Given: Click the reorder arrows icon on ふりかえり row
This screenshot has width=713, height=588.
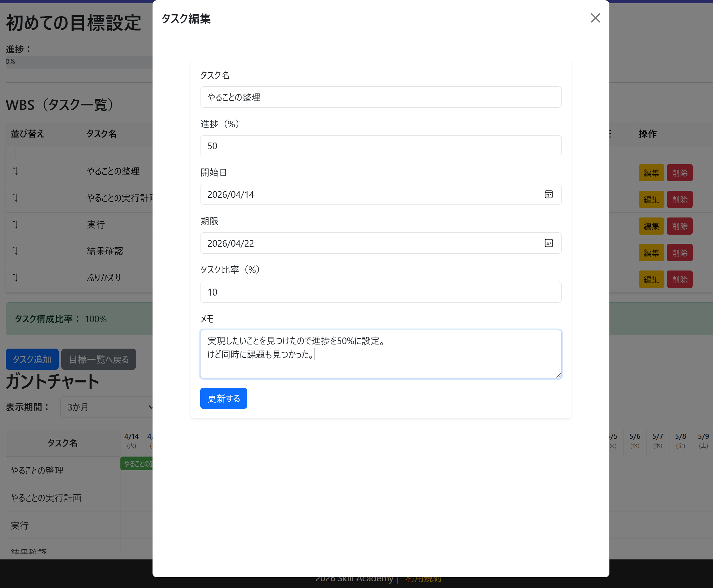Looking at the screenshot, I should (x=15, y=278).
